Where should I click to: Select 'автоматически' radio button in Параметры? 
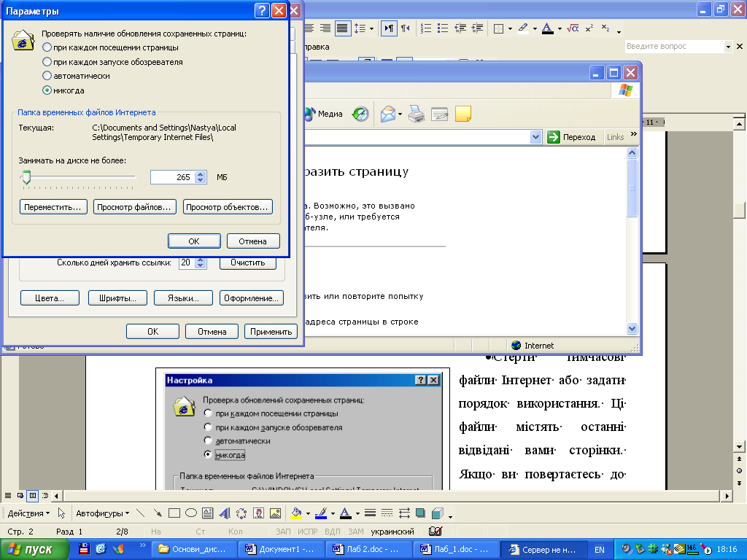click(47, 75)
